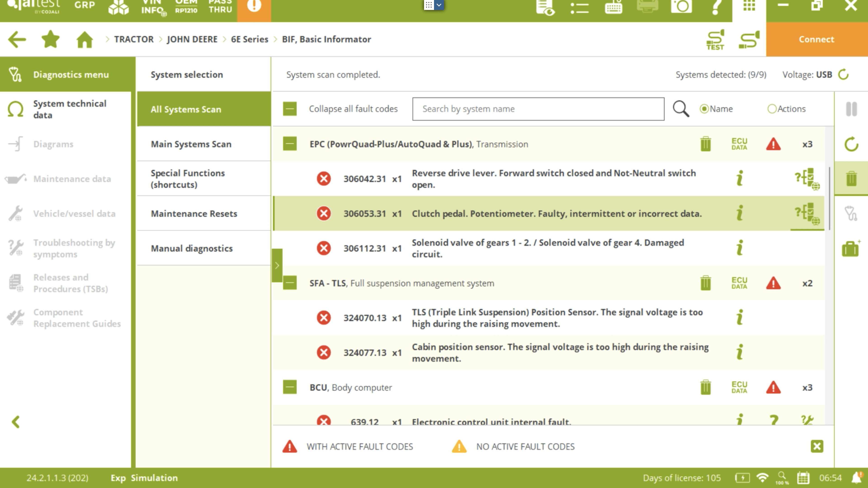
Task: Toggle Collapse all fault codes box
Action: [x=290, y=109]
